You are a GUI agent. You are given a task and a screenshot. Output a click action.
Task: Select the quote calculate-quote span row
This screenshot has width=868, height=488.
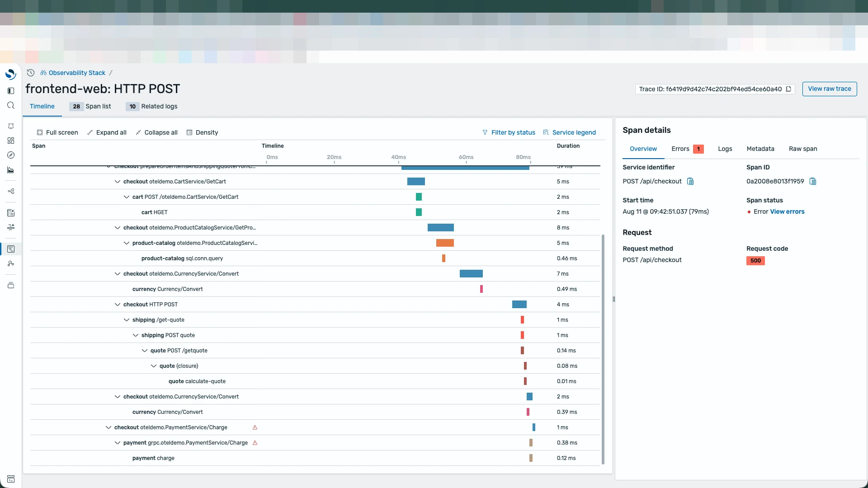pyautogui.click(x=315, y=381)
